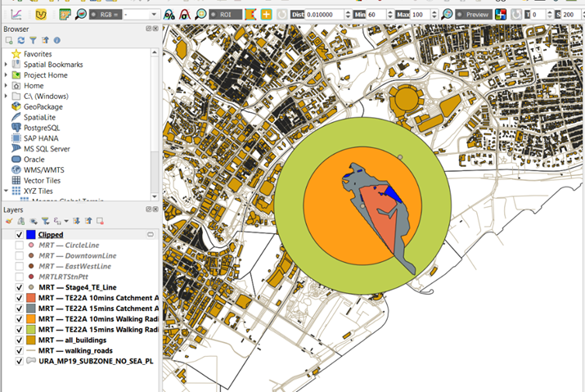Click the orange 10mins Walking Radius swatch
This screenshot has height=392, width=585.
coord(30,319)
